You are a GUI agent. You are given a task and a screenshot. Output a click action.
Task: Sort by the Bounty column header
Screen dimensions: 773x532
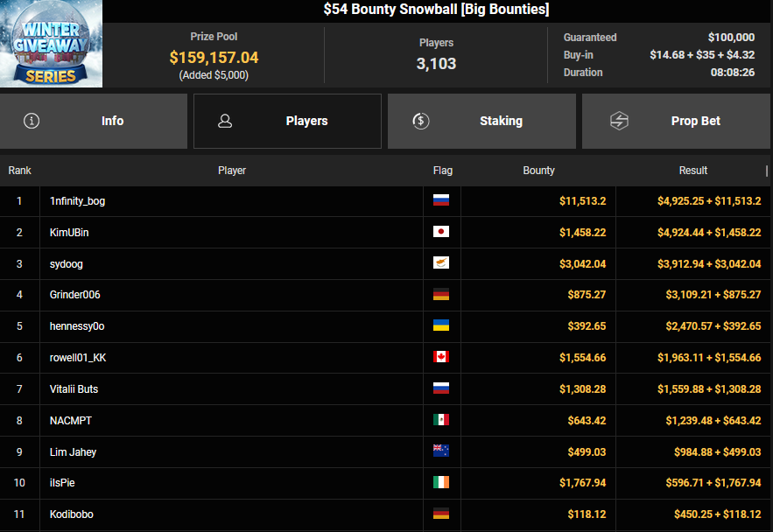pos(538,171)
